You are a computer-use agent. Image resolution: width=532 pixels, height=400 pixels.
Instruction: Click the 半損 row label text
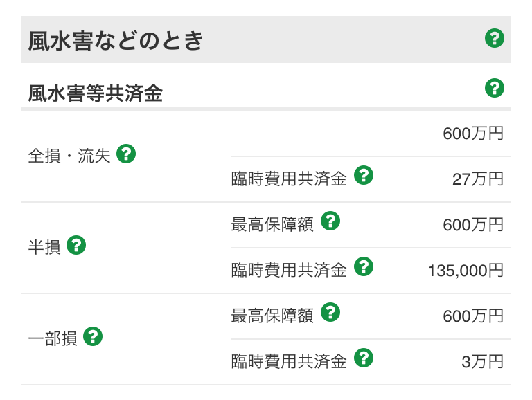click(44, 247)
